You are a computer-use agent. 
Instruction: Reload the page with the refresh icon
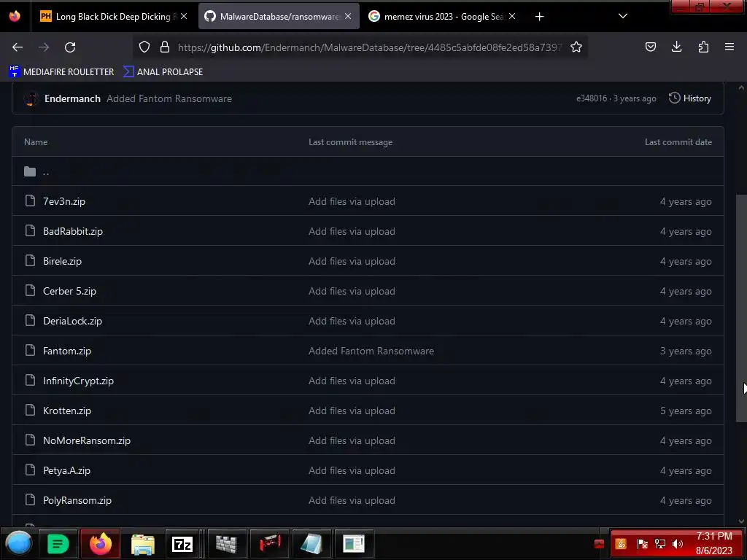coord(70,47)
